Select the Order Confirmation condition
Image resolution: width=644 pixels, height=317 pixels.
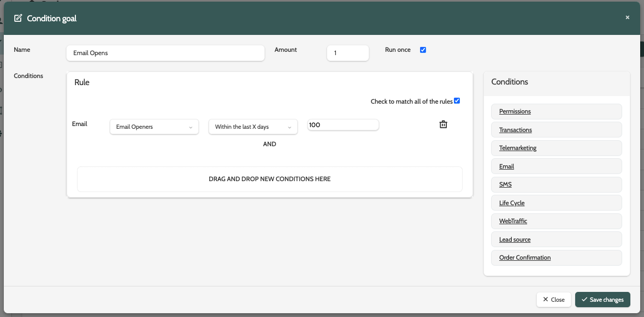(556, 258)
